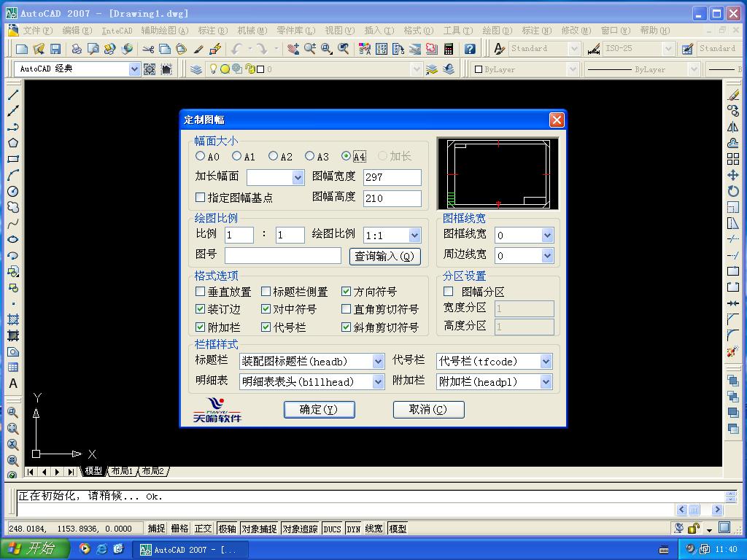Click the workspace settings gear icon
747x560 pixels.
[150, 69]
